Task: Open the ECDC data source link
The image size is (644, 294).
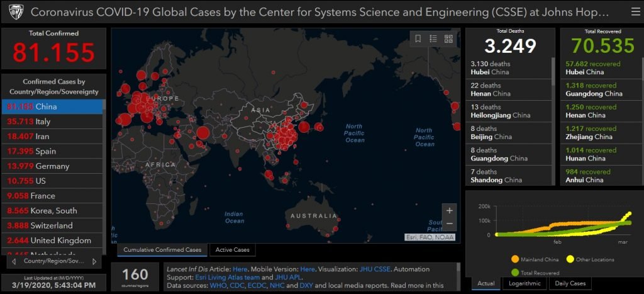Action: (x=255, y=285)
